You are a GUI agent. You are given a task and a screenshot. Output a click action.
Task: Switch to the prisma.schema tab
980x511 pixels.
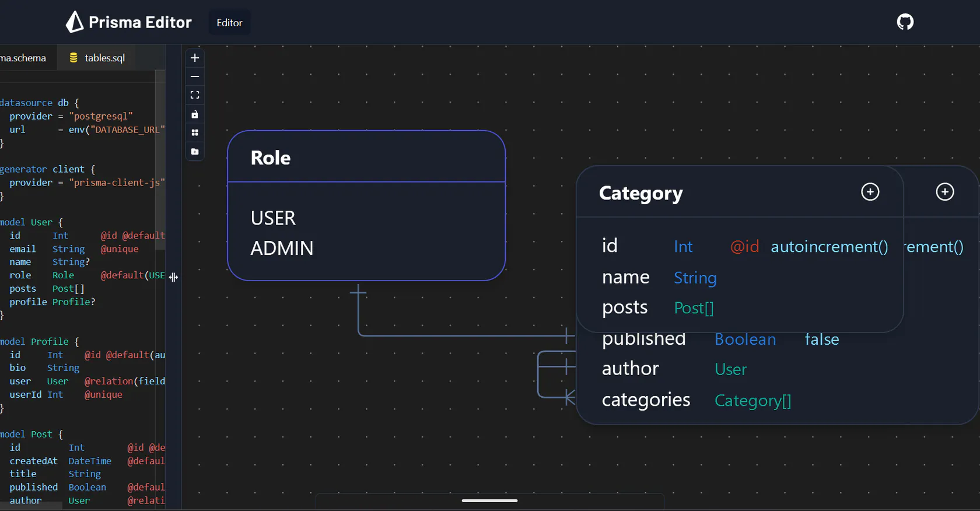click(23, 58)
